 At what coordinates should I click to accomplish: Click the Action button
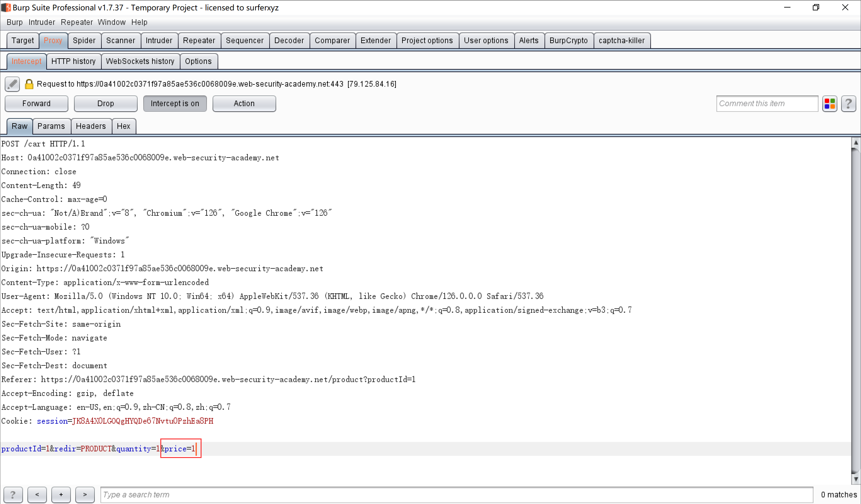coord(244,103)
